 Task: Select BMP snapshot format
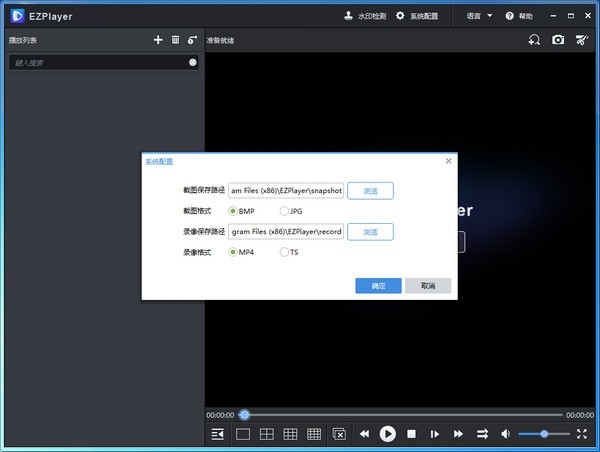(233, 211)
